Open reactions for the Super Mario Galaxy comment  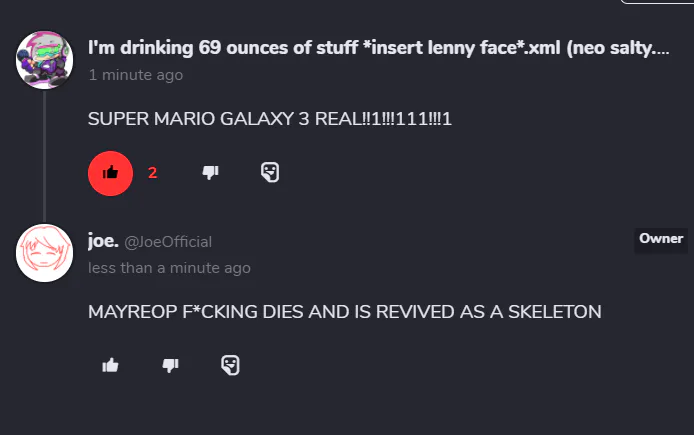click(x=269, y=172)
